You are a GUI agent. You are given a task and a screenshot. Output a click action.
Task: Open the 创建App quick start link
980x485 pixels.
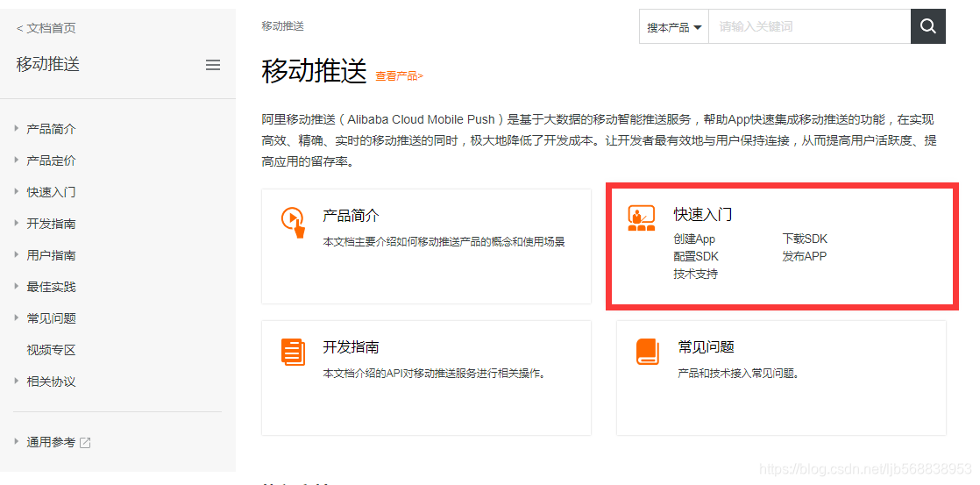(x=694, y=239)
